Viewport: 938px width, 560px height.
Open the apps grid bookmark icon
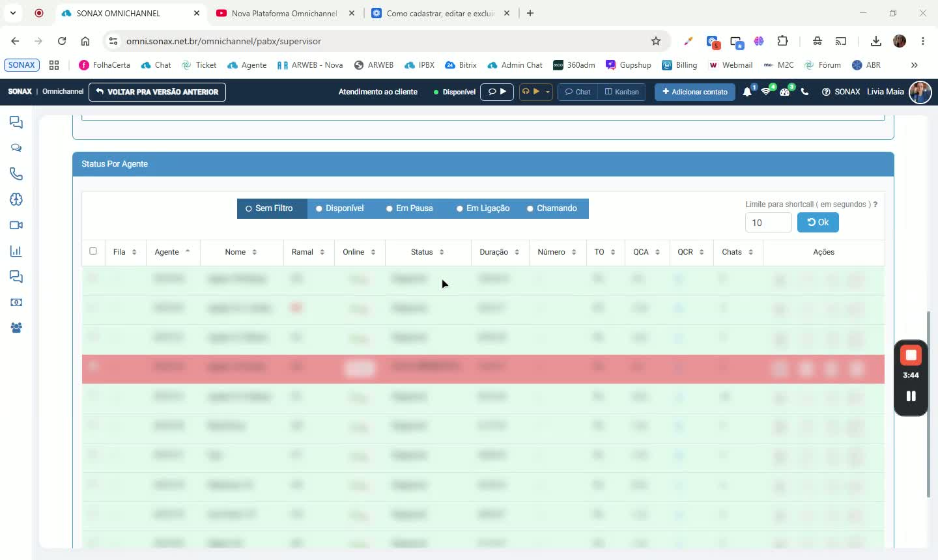(54, 65)
